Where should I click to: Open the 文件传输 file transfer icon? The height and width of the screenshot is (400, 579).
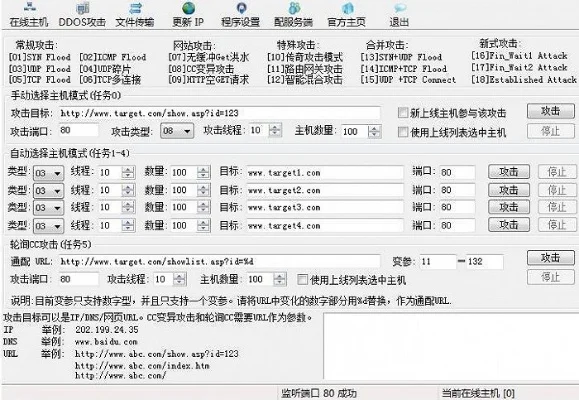point(135,15)
